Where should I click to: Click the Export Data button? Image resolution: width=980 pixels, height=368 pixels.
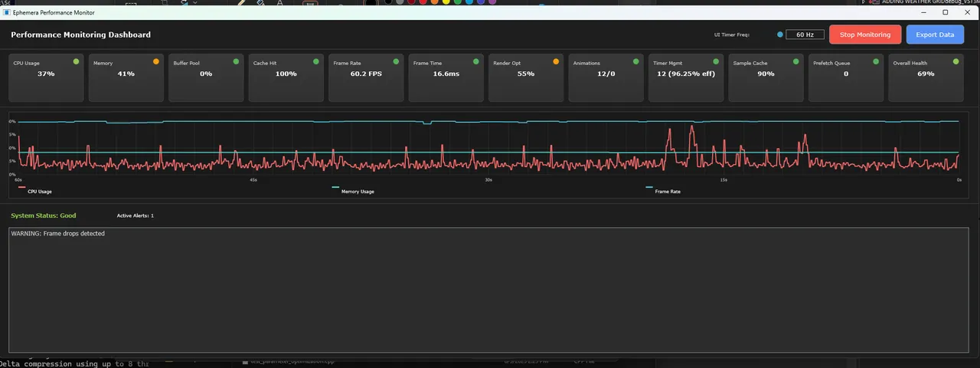(935, 34)
